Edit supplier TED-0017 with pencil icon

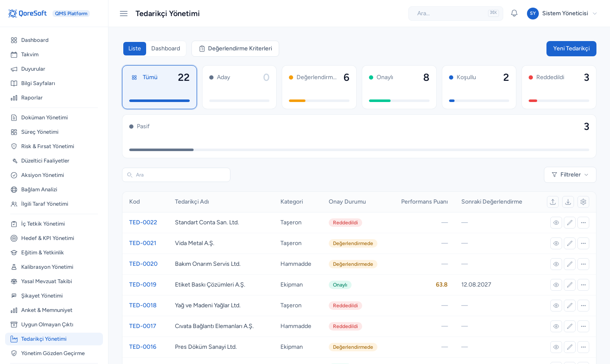[570, 326]
